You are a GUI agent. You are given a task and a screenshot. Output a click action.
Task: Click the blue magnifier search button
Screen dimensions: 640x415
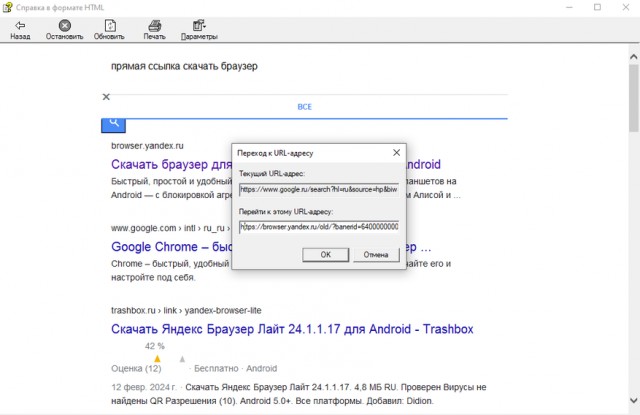(x=113, y=125)
